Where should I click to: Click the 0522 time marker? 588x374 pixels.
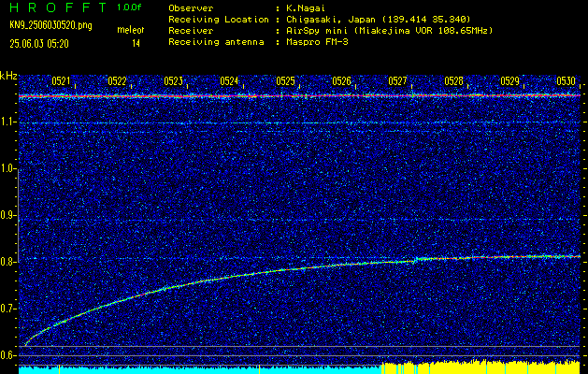click(117, 81)
